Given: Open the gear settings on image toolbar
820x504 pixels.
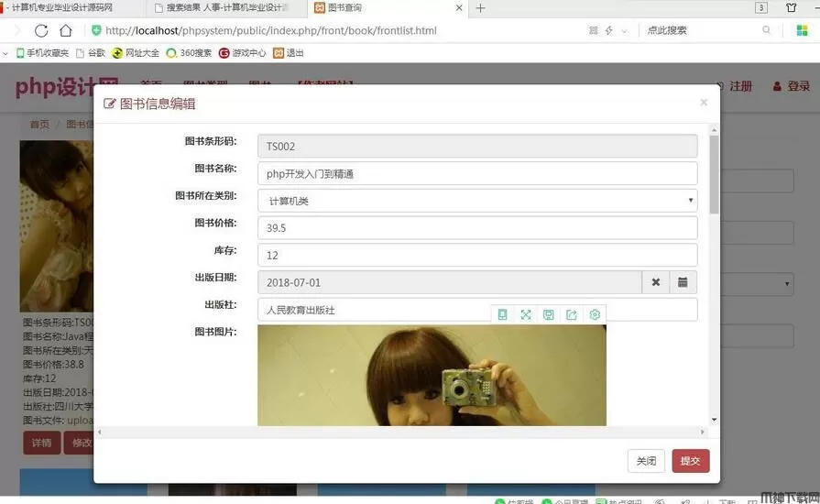Looking at the screenshot, I should pos(595,314).
